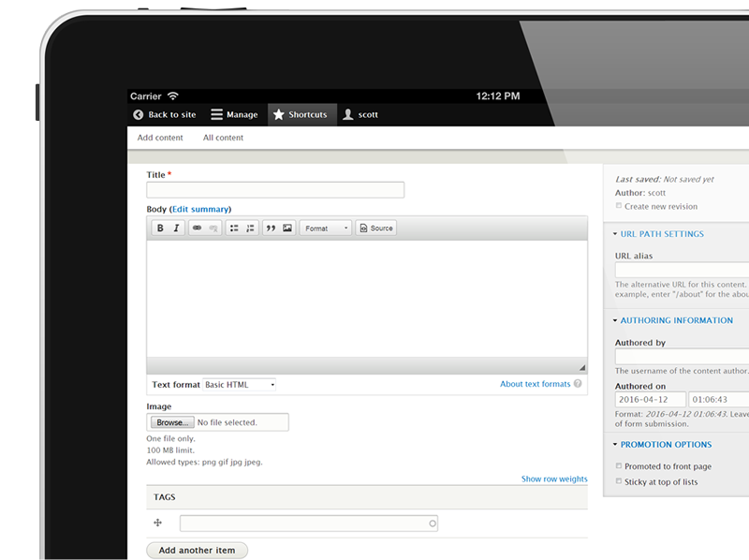
Task: Click the Authored on date field 2016-04-12
Action: (651, 400)
